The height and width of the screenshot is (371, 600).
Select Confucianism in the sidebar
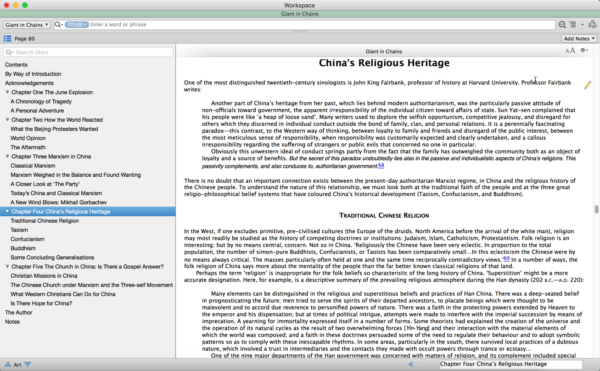pyautogui.click(x=27, y=239)
